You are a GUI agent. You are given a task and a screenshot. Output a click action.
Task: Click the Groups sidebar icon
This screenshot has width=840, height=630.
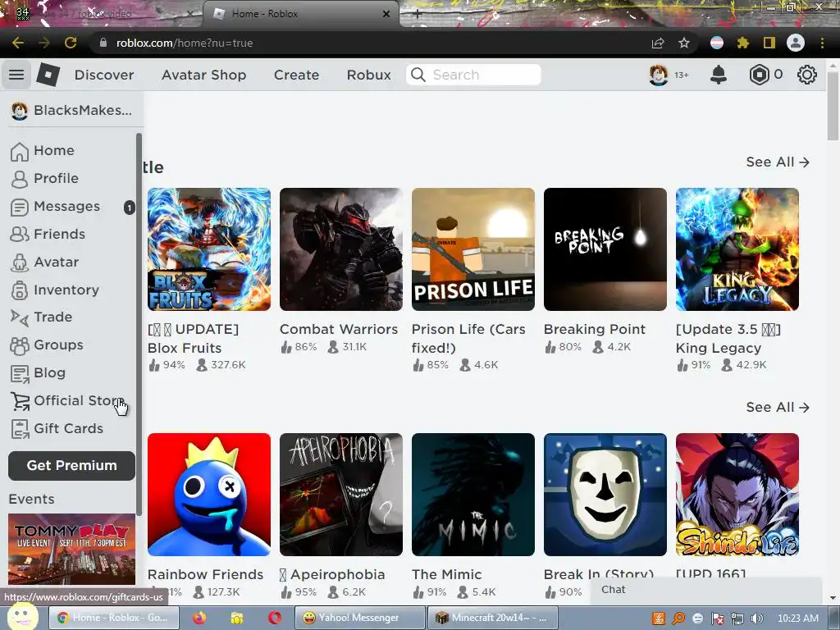coord(20,345)
